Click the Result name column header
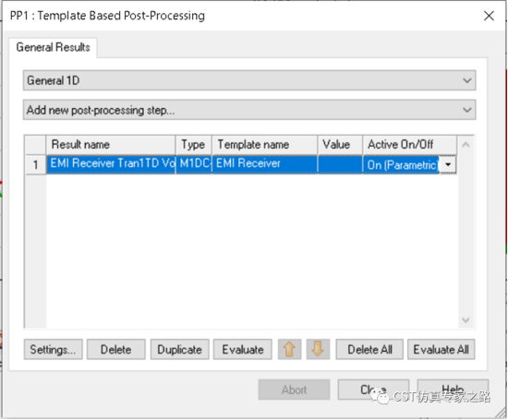Screen dimensions: 508x420 (111, 144)
